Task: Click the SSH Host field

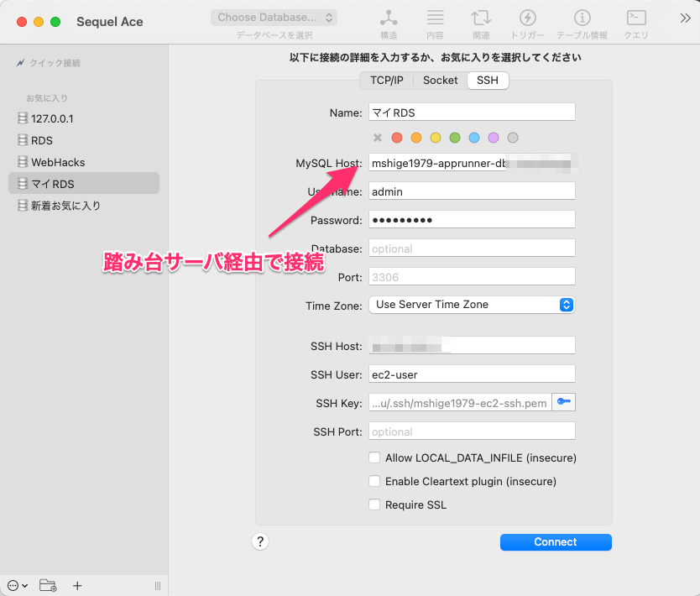Action: click(x=472, y=346)
